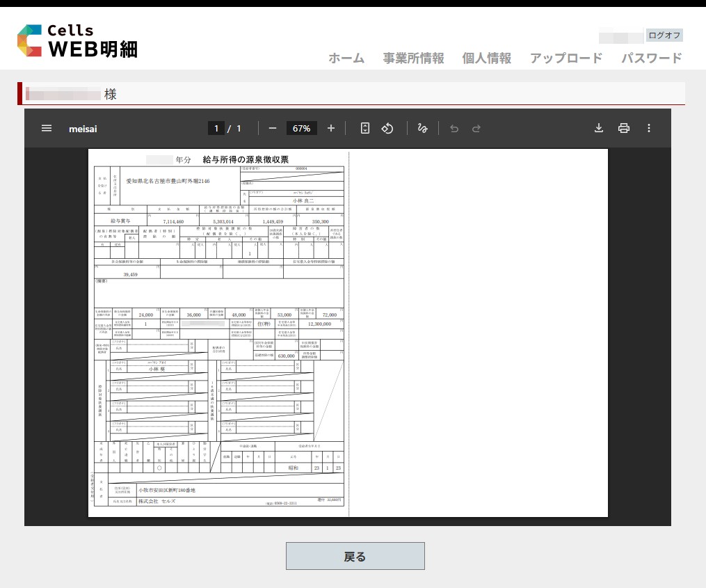
Task: Open the 事業所情報 page
Action: (x=413, y=58)
